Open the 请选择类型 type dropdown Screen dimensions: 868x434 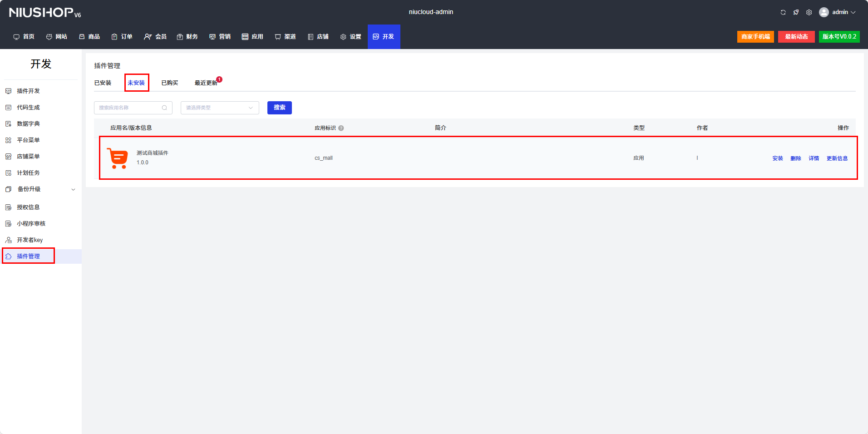pyautogui.click(x=220, y=108)
